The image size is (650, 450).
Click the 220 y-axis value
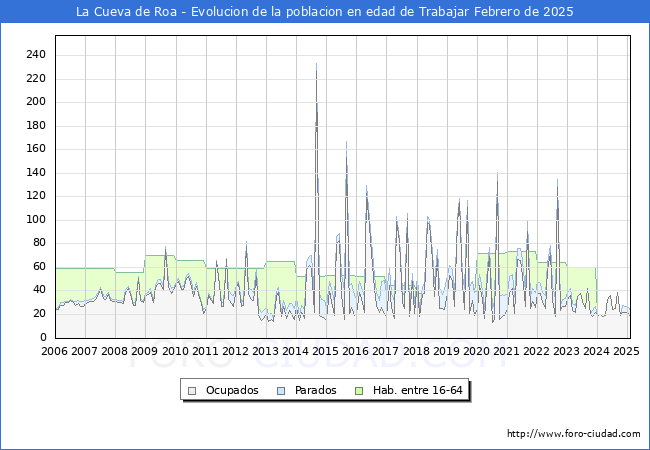click(x=36, y=78)
